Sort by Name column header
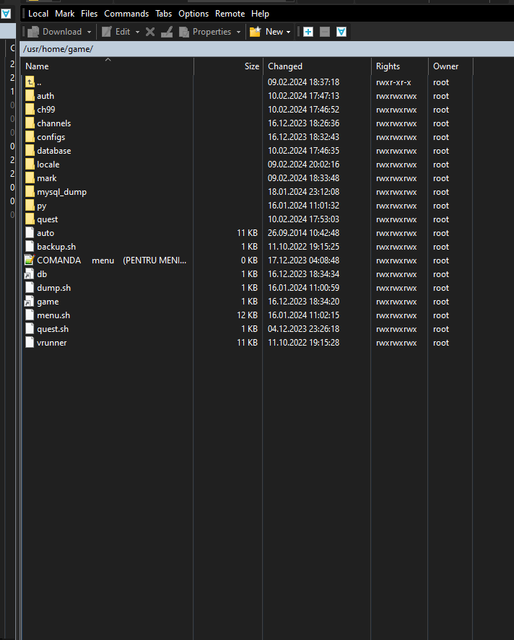 tap(108, 67)
